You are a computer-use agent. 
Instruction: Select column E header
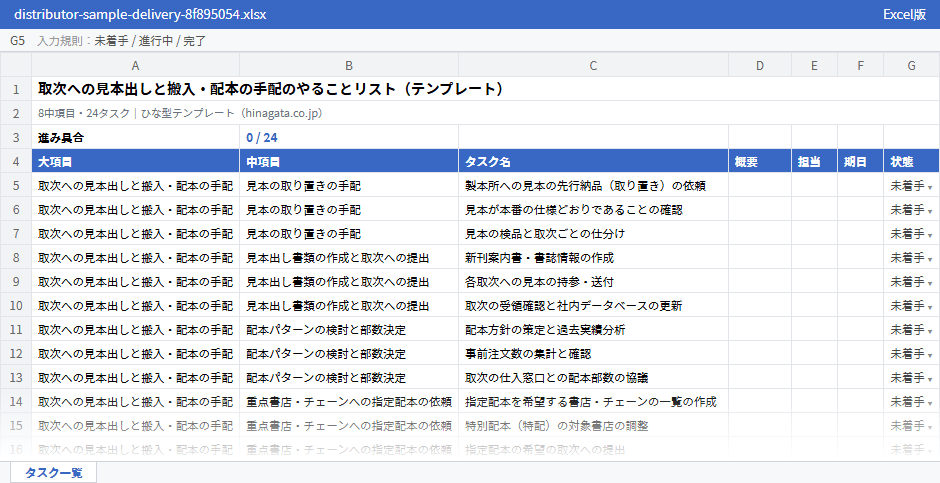(815, 65)
